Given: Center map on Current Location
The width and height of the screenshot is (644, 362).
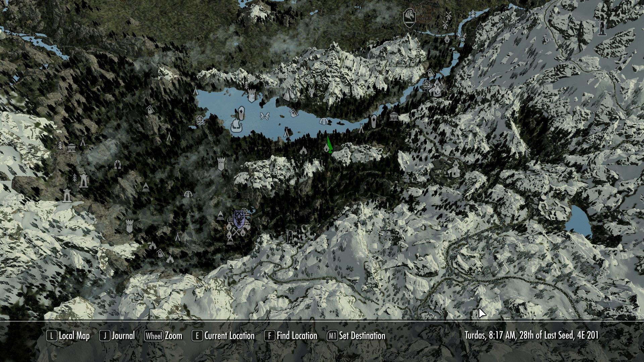Looking at the screenshot, I should click(x=223, y=336).
